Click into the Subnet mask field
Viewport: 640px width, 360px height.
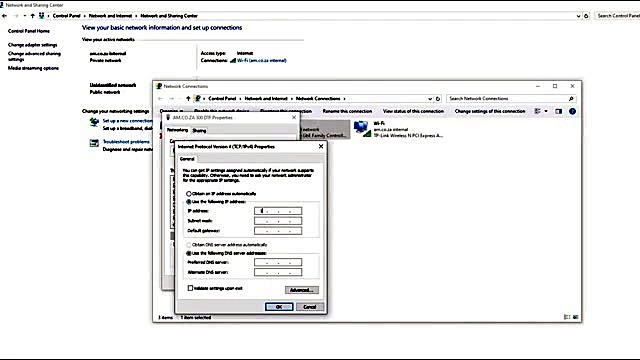pos(278,221)
